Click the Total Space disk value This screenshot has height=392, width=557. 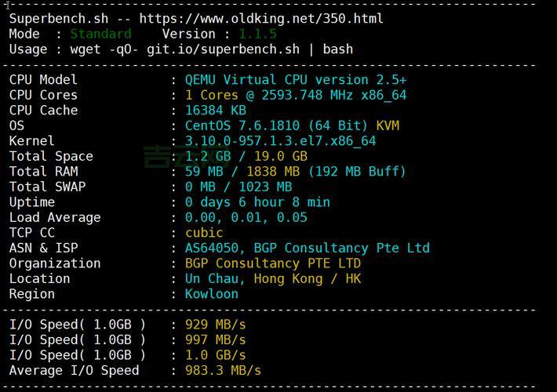point(246,156)
